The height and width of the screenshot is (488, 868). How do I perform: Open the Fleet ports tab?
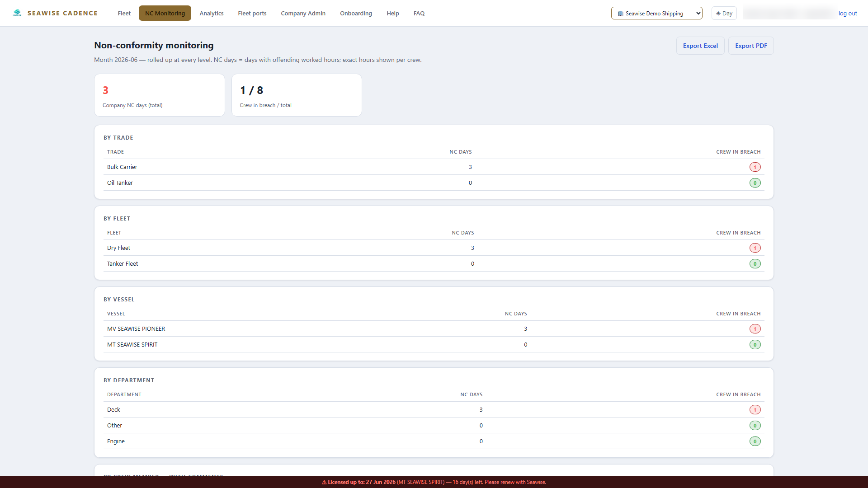coord(252,13)
